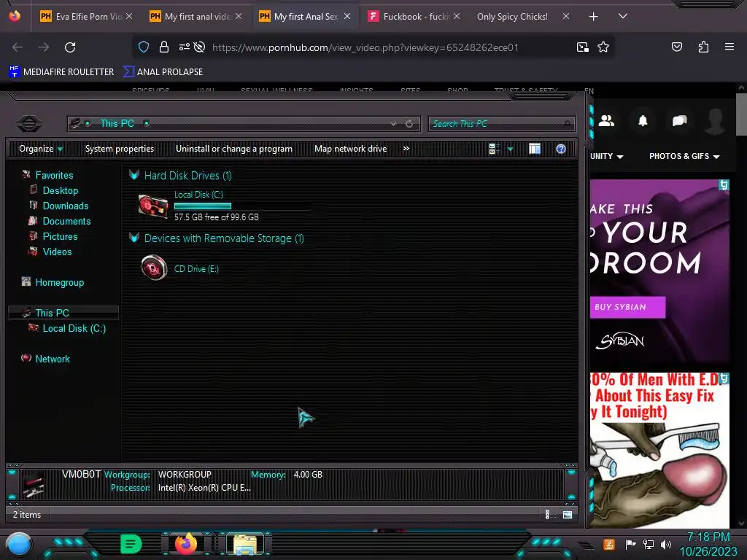Image resolution: width=747 pixels, height=560 pixels.
Task: Select the Local Disk (C:) drive icon
Action: (153, 206)
